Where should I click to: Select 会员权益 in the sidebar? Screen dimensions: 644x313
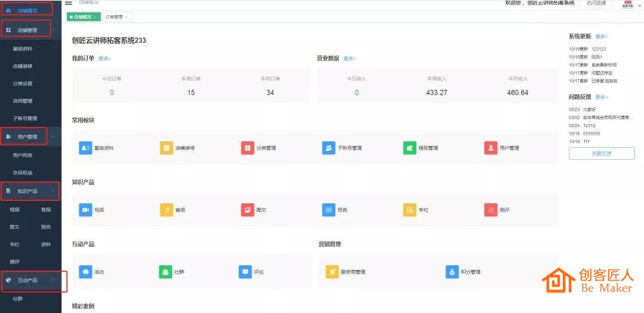click(x=23, y=173)
